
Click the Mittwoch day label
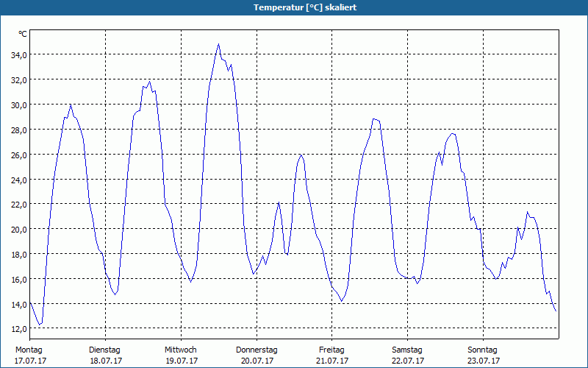[x=181, y=350]
